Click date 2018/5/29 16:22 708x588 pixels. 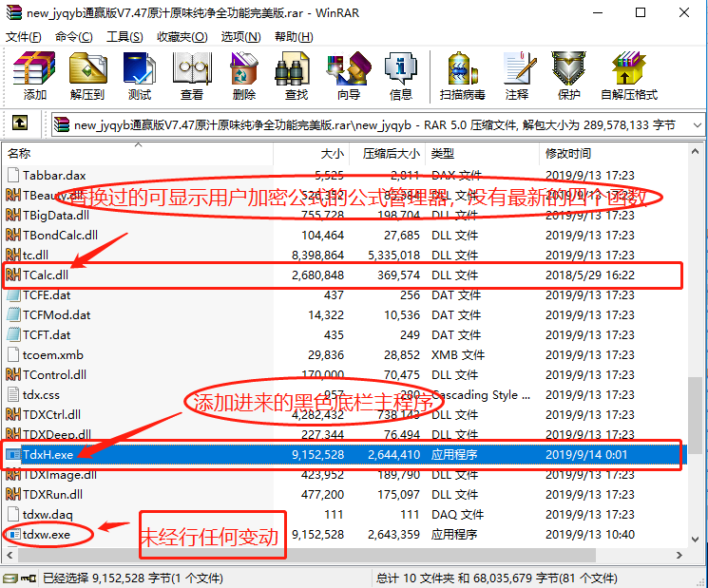click(590, 275)
